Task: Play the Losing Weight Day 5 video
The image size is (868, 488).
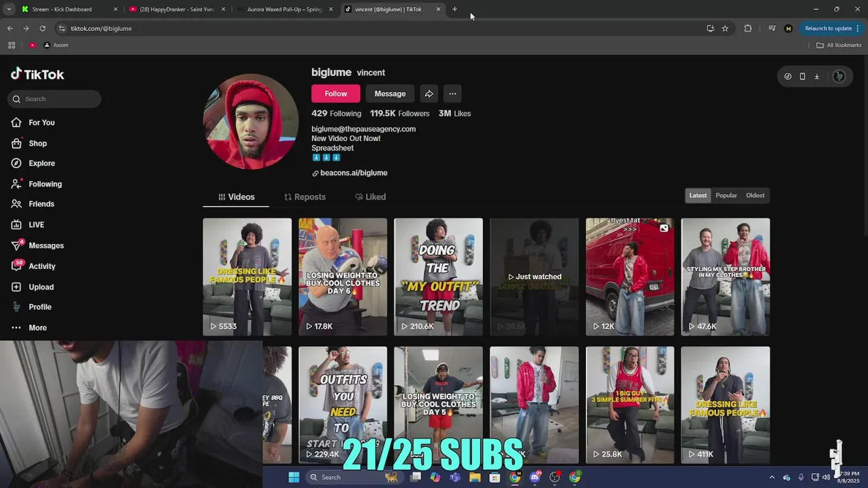Action: coord(438,405)
